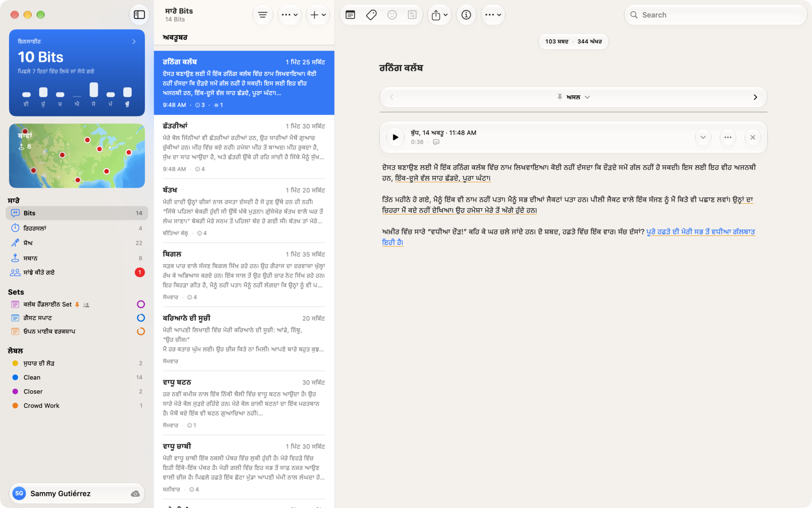Go to the next version using right chevron
This screenshot has height=508, width=812.
[x=755, y=97]
